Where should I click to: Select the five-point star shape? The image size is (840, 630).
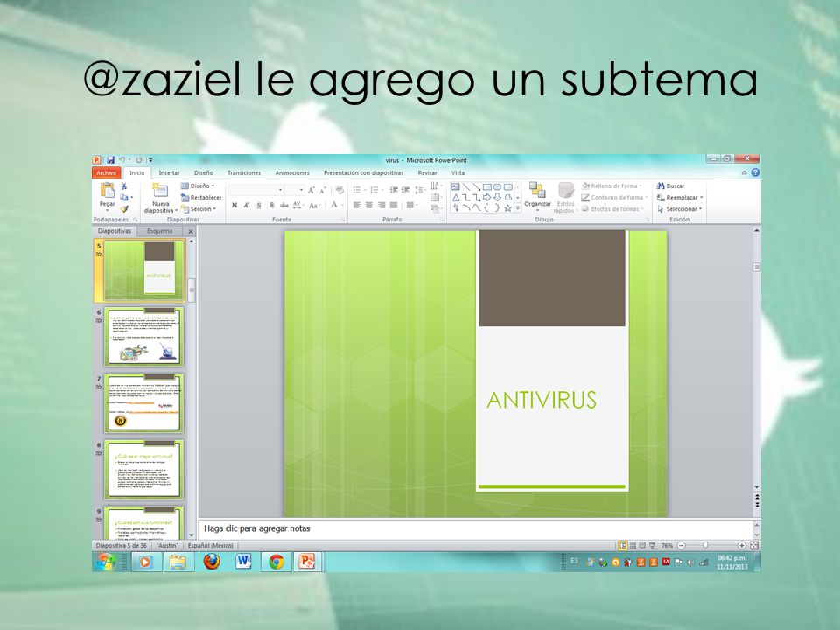507,208
